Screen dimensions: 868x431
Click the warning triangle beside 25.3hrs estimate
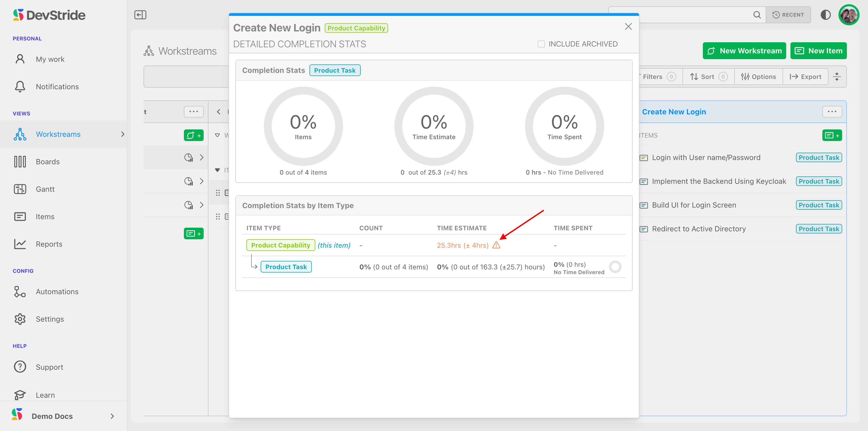click(x=496, y=245)
